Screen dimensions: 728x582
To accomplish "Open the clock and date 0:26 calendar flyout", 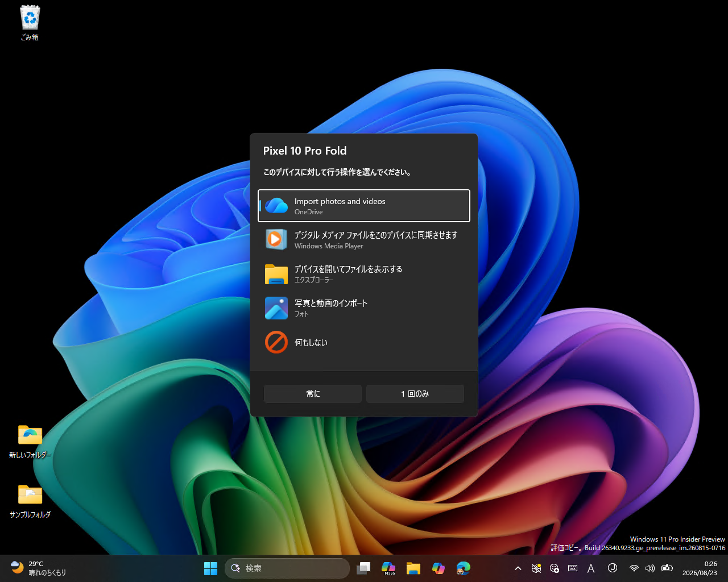I will coord(700,568).
